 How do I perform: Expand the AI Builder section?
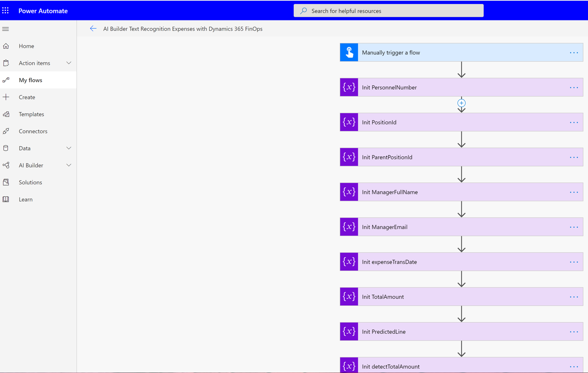tap(69, 165)
